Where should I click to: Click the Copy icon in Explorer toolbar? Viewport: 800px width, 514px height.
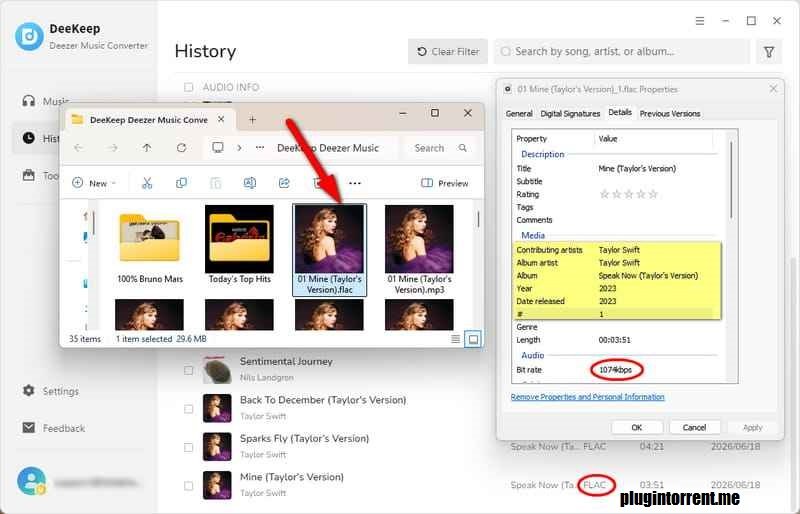[181, 183]
